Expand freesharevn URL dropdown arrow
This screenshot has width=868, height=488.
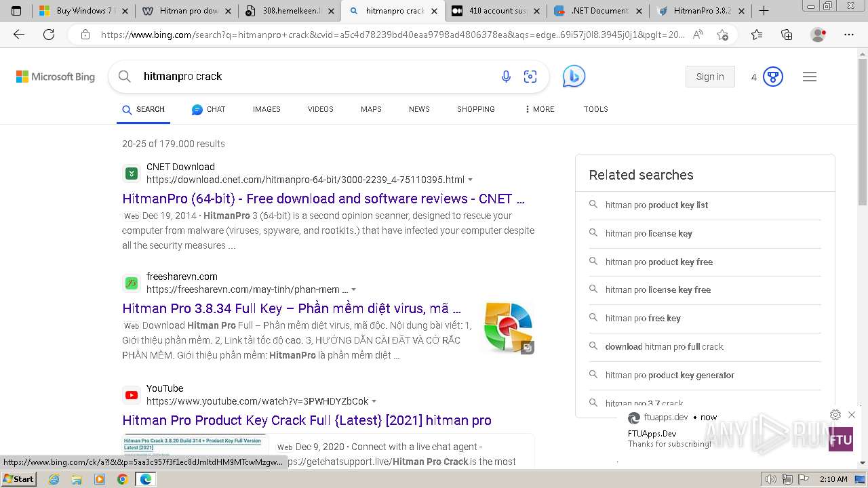(x=354, y=290)
